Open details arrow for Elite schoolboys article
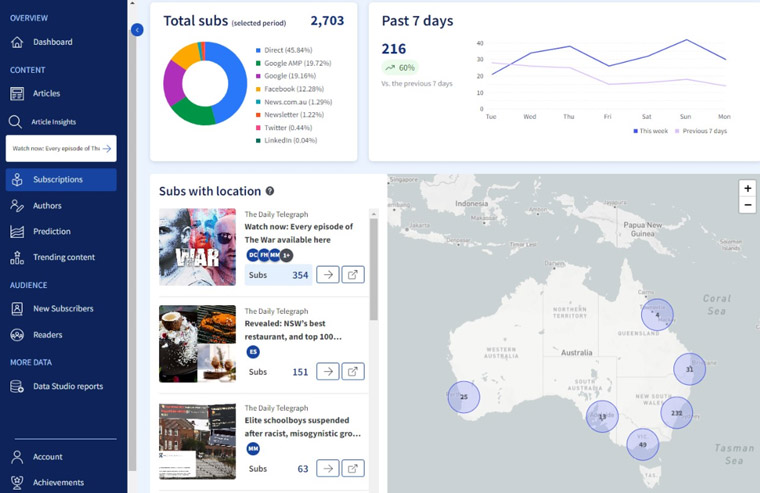The image size is (760, 493). click(328, 468)
